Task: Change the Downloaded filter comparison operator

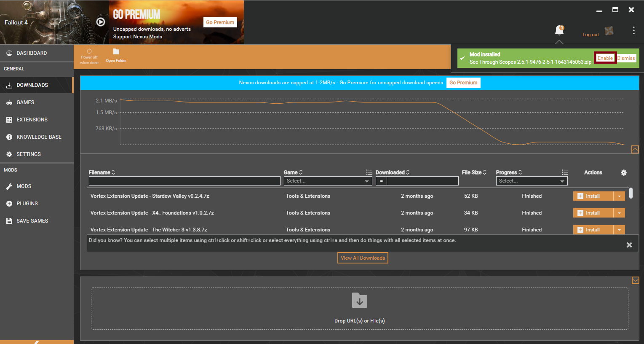Action: (381, 181)
